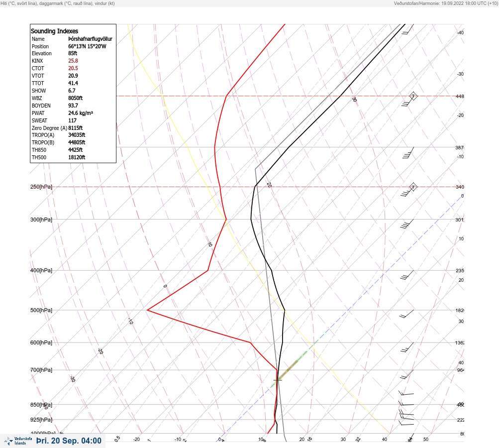Click the "PWAT" index label

pos(38,113)
